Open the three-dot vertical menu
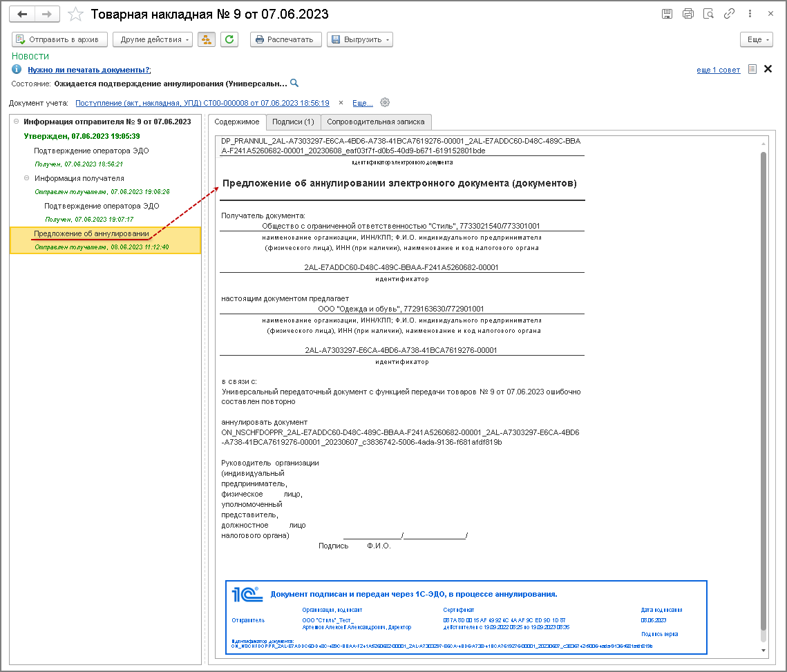The image size is (787, 672). click(750, 14)
